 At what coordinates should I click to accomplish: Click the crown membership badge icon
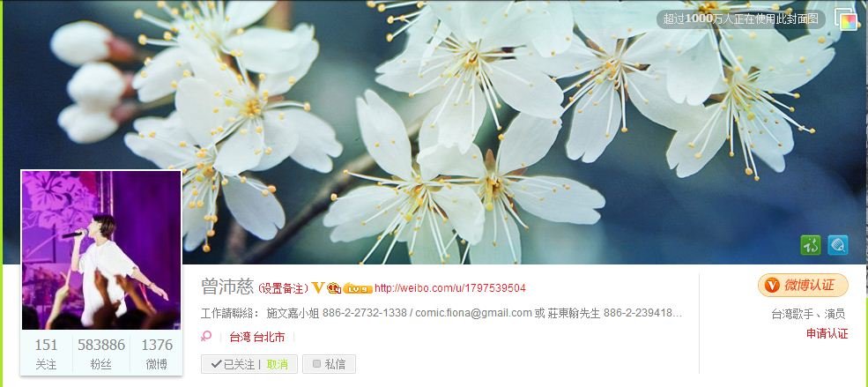(x=334, y=288)
